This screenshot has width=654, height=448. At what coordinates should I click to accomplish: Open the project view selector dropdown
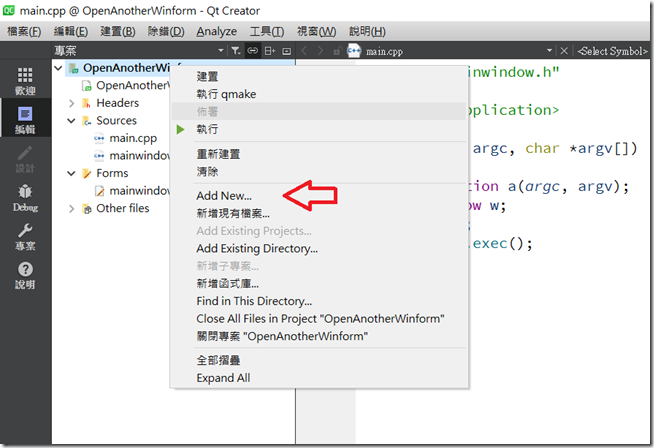point(221,51)
